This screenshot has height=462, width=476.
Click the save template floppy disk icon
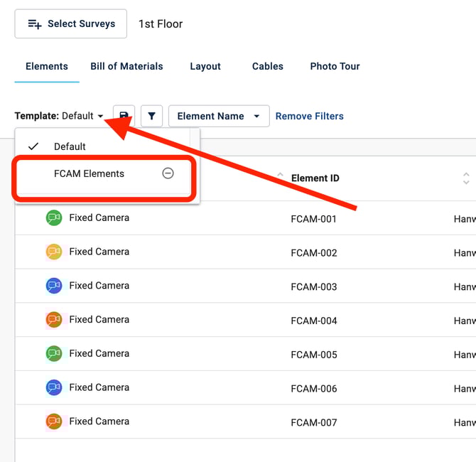(124, 116)
